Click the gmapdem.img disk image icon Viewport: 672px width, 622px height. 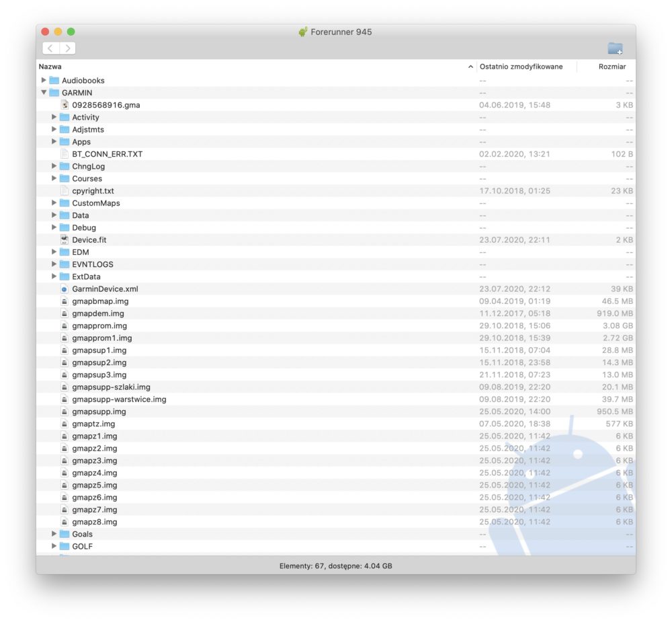(65, 313)
